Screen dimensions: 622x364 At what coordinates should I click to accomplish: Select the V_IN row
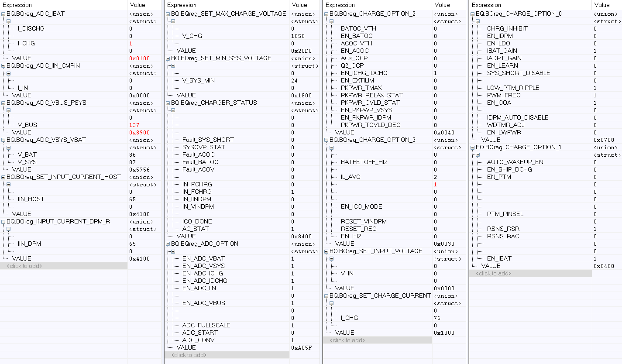click(395, 274)
